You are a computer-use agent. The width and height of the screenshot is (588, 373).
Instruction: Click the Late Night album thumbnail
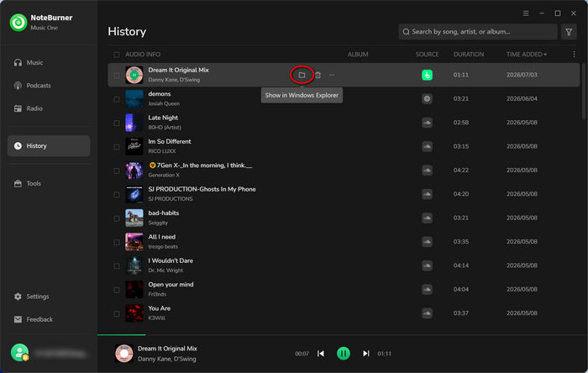click(x=134, y=123)
